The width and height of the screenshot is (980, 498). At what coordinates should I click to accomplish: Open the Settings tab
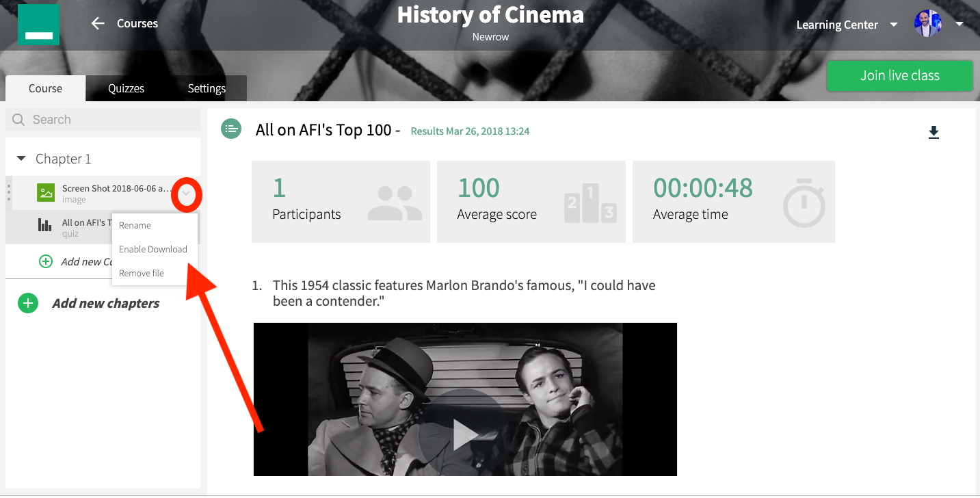[x=207, y=88]
